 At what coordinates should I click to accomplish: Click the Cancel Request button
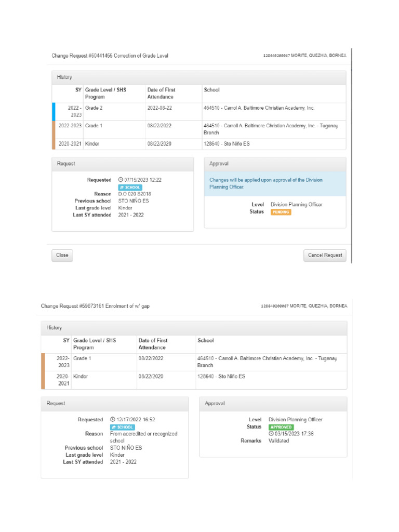(325, 255)
